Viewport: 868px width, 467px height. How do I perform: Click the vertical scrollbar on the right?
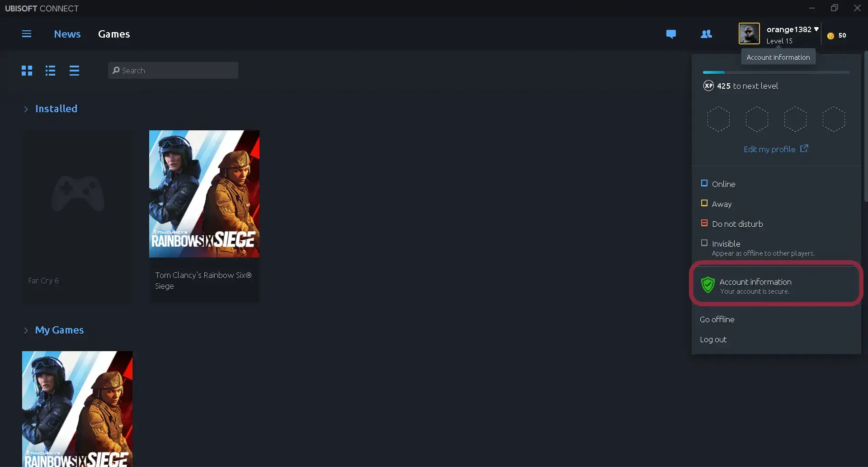pyautogui.click(x=865, y=127)
